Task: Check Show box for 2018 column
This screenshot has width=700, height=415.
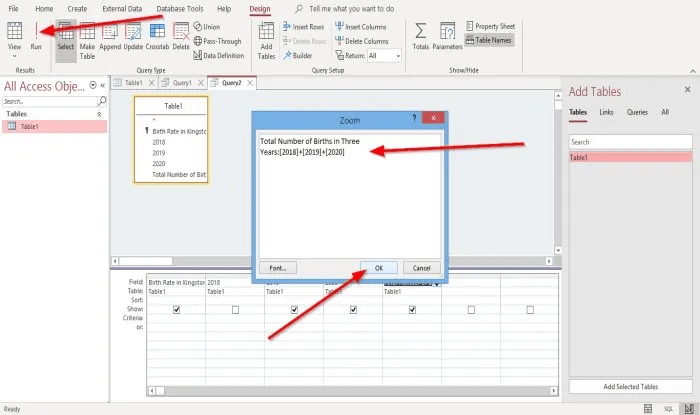Action: pos(235,310)
